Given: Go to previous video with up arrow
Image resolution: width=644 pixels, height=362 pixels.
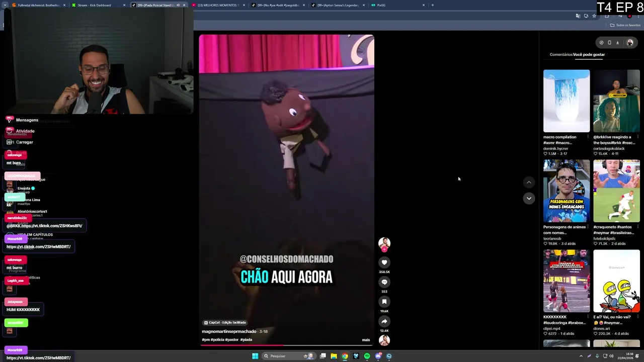Looking at the screenshot, I should point(528,182).
